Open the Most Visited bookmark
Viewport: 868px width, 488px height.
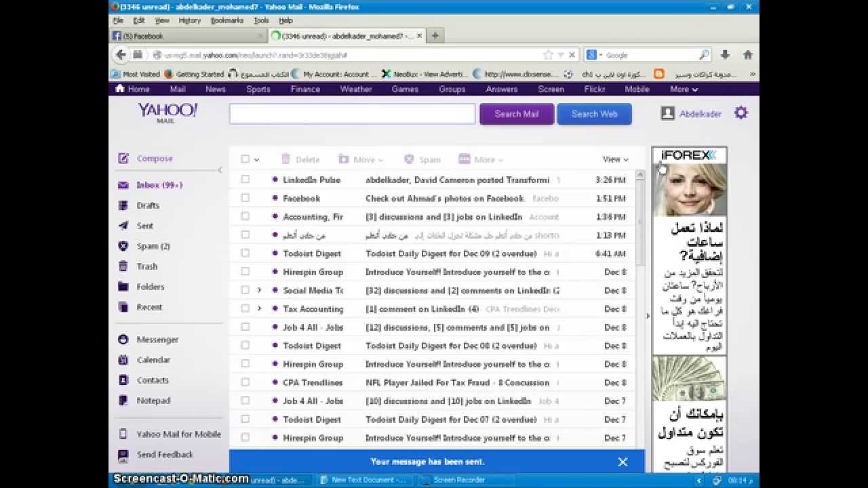(136, 74)
